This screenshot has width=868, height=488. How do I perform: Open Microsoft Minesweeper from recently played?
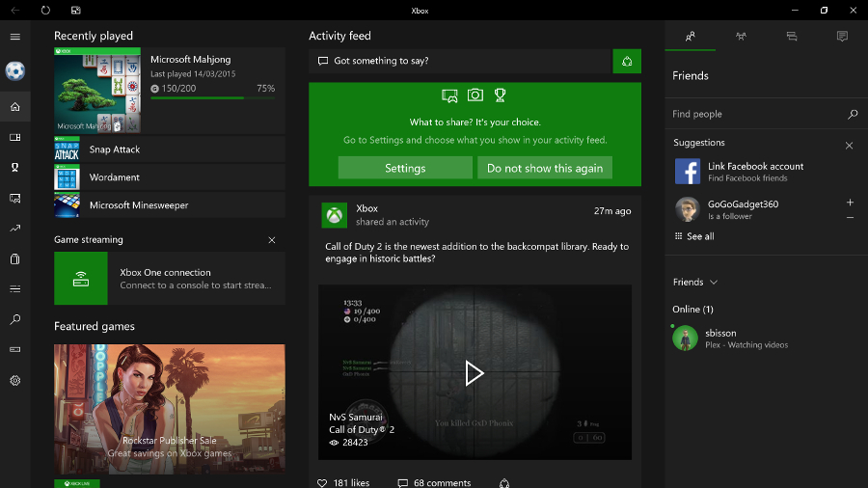pyautogui.click(x=170, y=204)
